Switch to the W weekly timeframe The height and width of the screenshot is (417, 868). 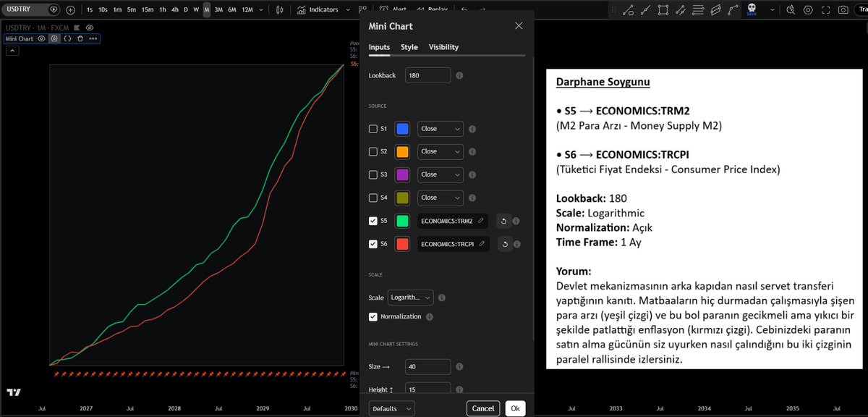tap(195, 9)
